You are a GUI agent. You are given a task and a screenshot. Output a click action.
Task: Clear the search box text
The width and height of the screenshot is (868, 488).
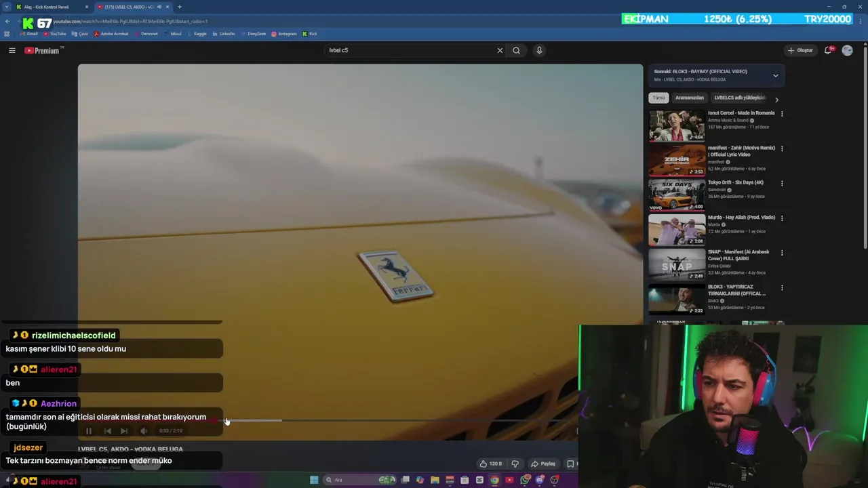[x=500, y=50]
